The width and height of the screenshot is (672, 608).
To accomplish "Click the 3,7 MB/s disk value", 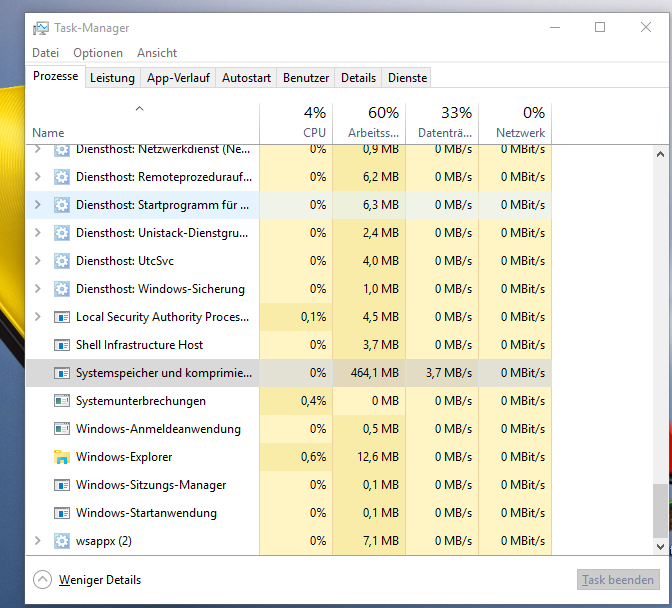I will (x=449, y=373).
